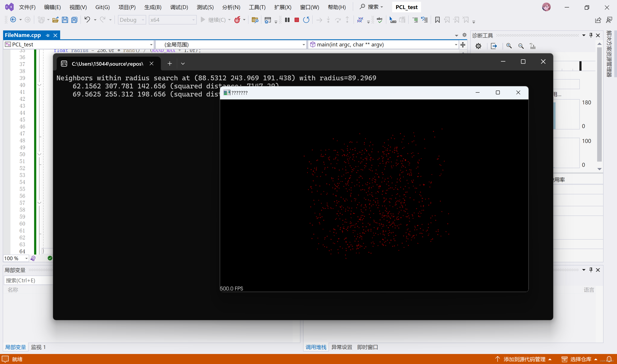
Task: Click the Hot Reload flame icon
Action: pos(237,20)
